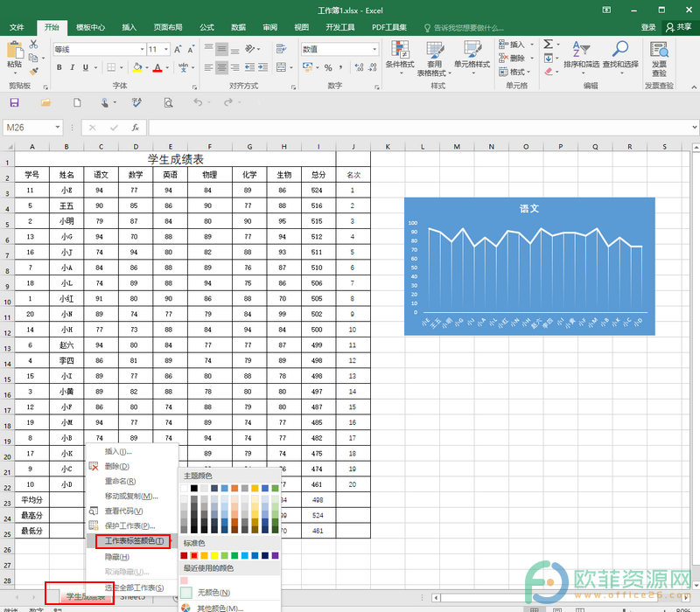Screen dimensions: 700x612
Task: Click the Open folder icon in quick toolbar
Action: pyautogui.click(x=45, y=102)
